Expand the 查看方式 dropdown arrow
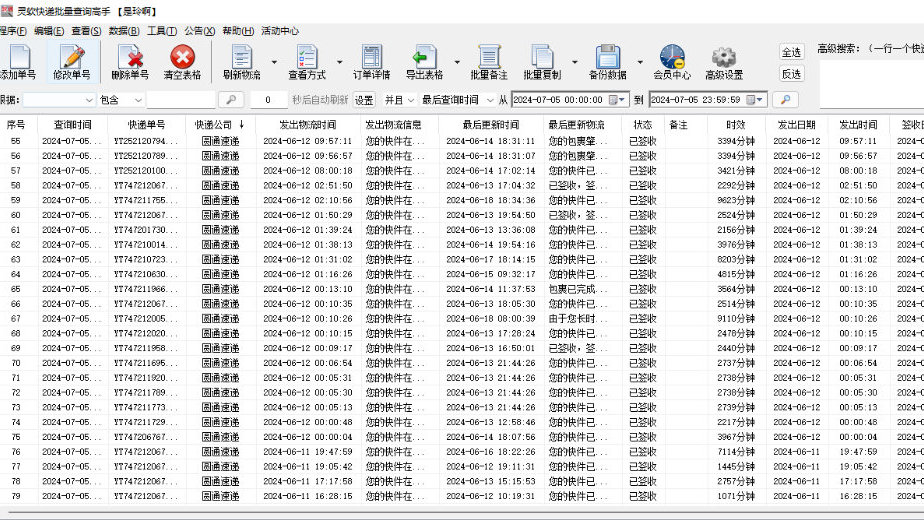Screen dimensions: 924x520 [x=339, y=62]
